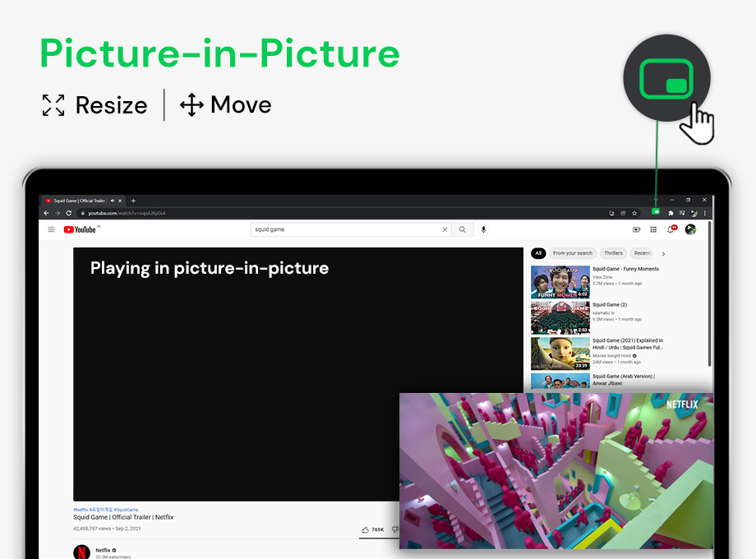This screenshot has width=756, height=559.
Task: Open the YouTube account avatar menu
Action: 690,229
